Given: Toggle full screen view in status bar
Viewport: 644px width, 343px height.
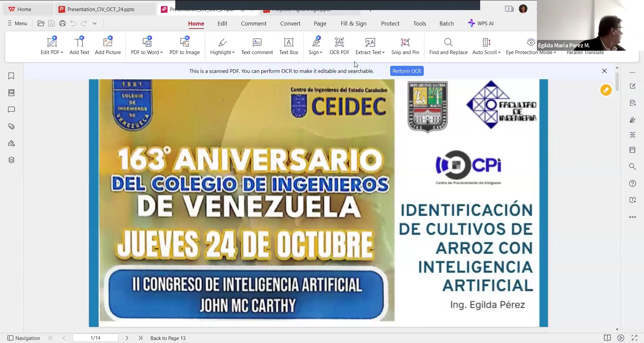Looking at the screenshot, I should point(634,338).
